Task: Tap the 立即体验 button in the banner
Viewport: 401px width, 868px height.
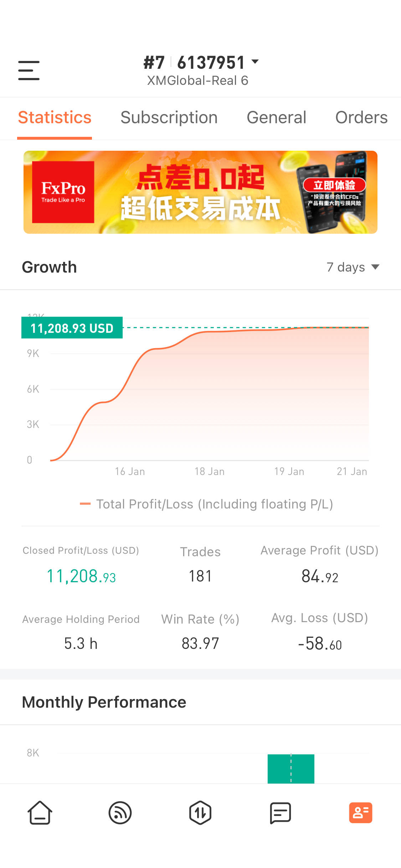Action: click(x=334, y=185)
